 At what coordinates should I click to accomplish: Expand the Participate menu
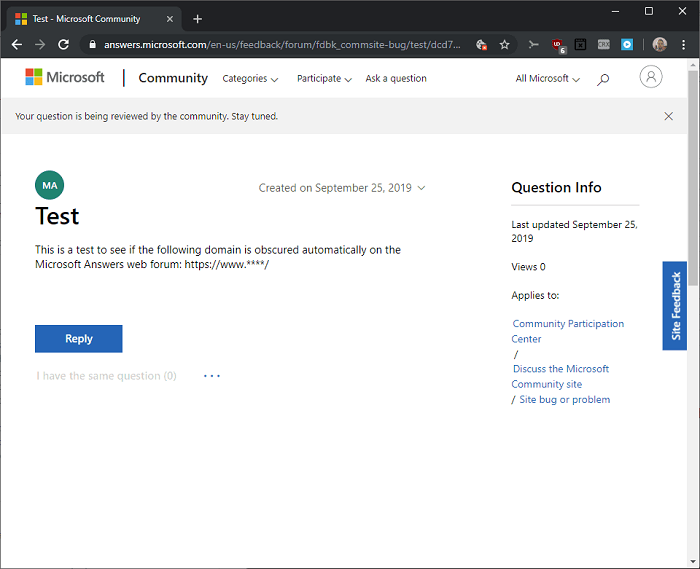tap(325, 79)
